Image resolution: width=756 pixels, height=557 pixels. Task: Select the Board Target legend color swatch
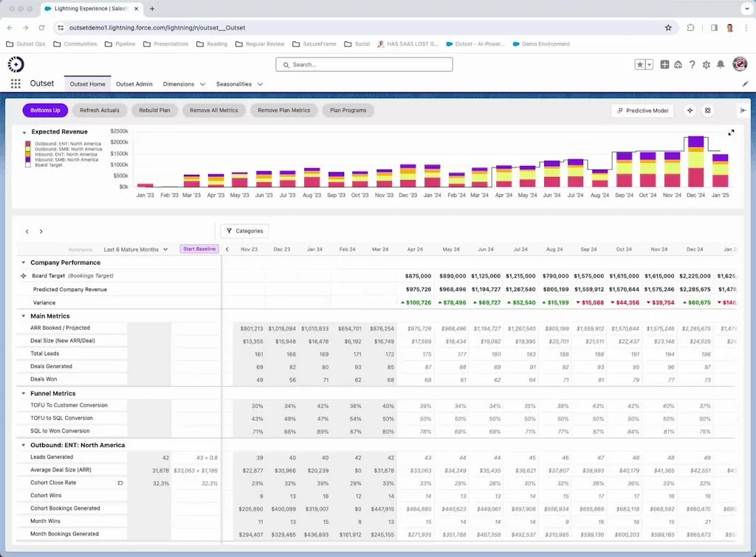coord(27,165)
